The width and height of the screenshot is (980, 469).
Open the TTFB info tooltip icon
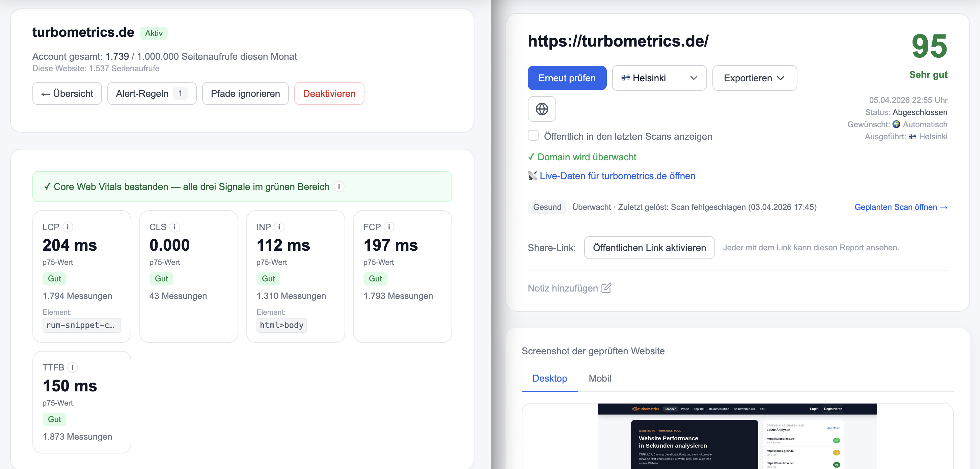(x=73, y=367)
